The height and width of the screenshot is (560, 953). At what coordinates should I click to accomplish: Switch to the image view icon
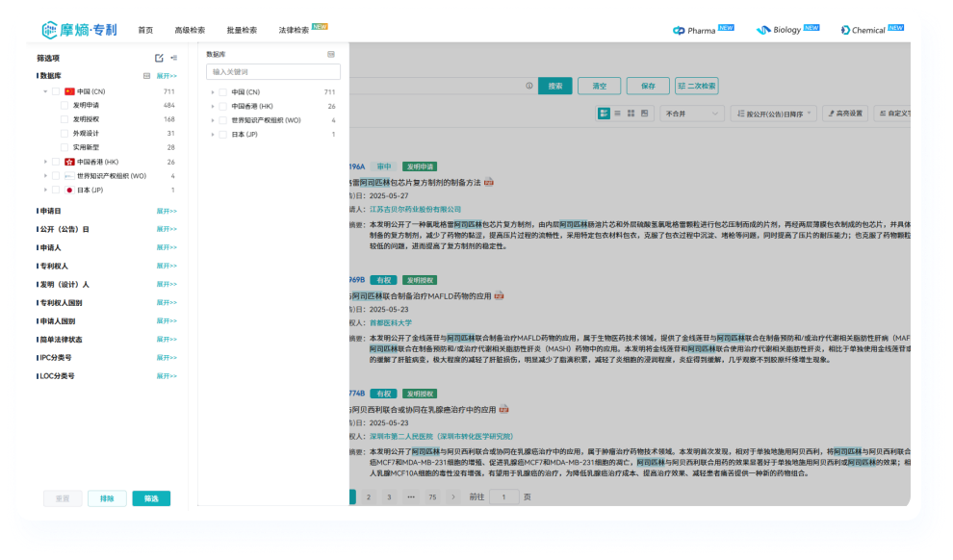[x=644, y=113]
